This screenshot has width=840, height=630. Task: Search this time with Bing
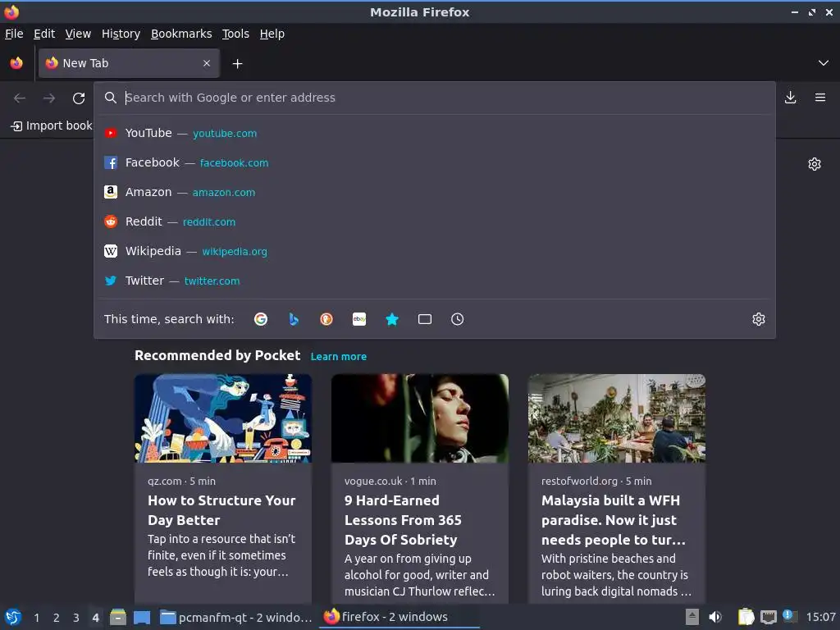294,319
